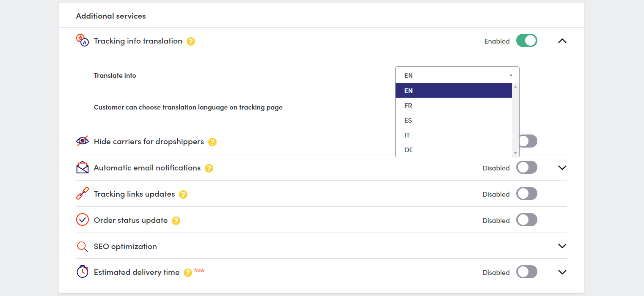This screenshot has width=644, height=296.
Task: Click the Tracking links updates label
Action: pyautogui.click(x=134, y=194)
